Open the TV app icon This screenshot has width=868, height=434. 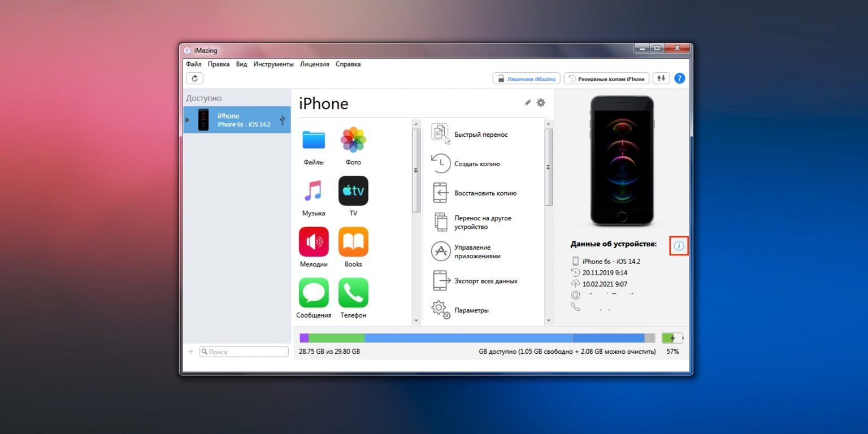[353, 190]
